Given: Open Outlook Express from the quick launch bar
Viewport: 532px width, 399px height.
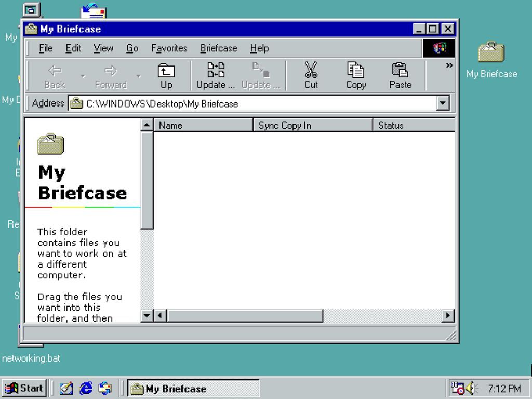Looking at the screenshot, I should 104,388.
